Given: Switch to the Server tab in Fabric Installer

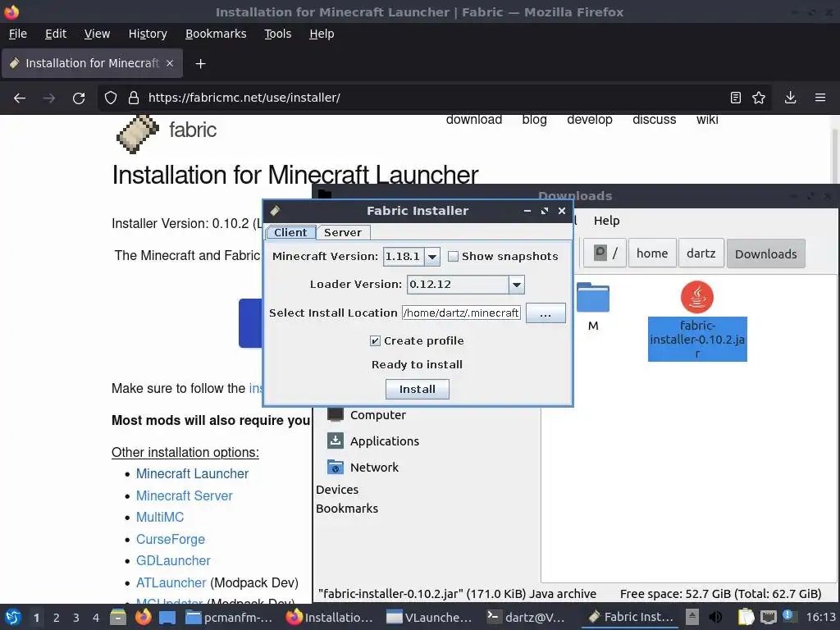Looking at the screenshot, I should 343,232.
